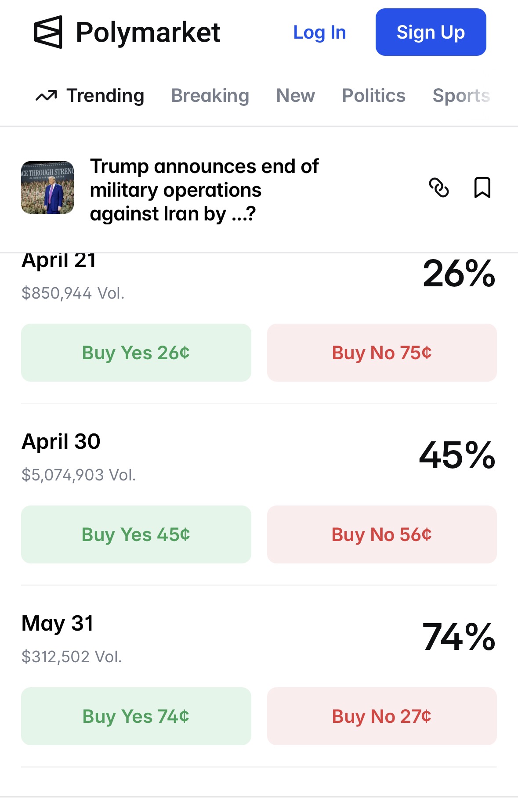Switch to the Breaking tab
Viewport: 518px width, 812px height.
210,95
